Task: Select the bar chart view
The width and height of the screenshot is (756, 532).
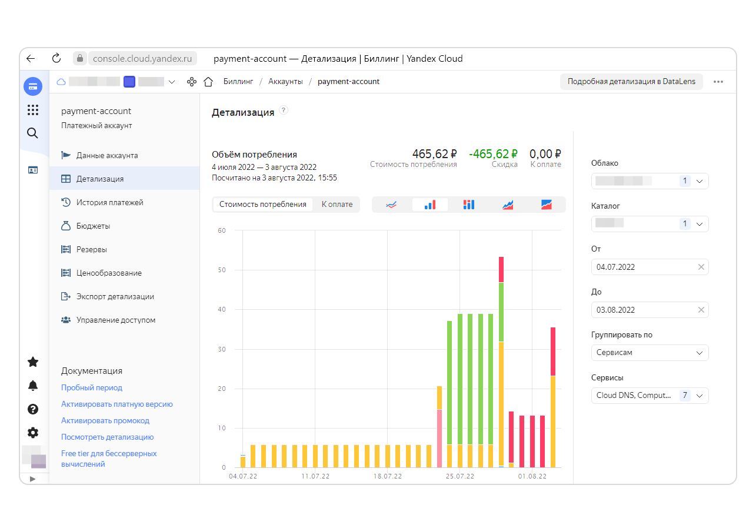Action: (430, 205)
